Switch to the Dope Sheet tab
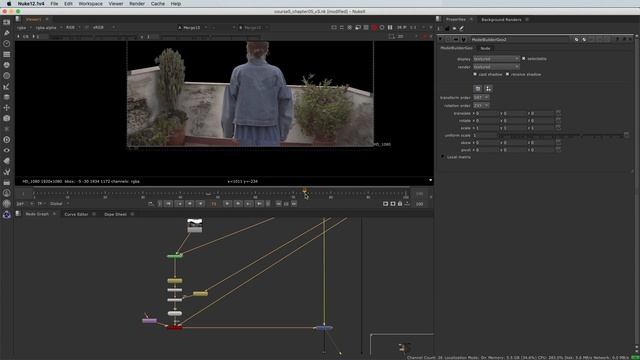640x360 pixels. point(115,214)
